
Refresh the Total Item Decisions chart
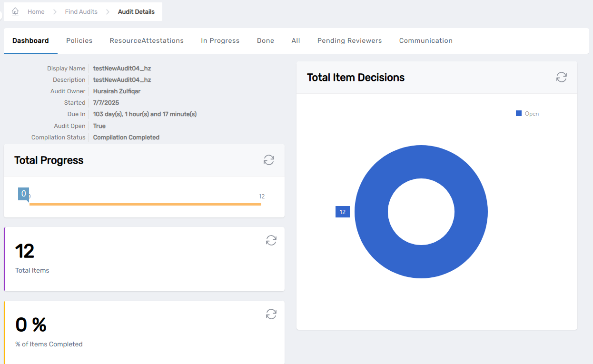pyautogui.click(x=562, y=77)
